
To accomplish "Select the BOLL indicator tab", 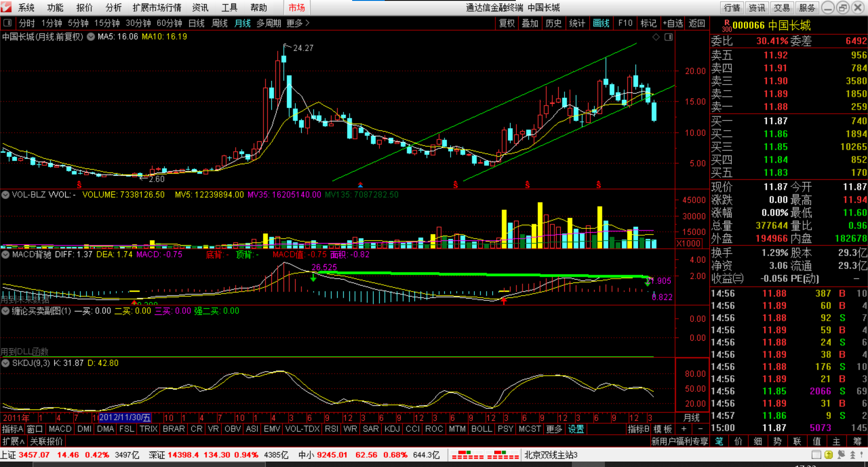I will point(481,429).
